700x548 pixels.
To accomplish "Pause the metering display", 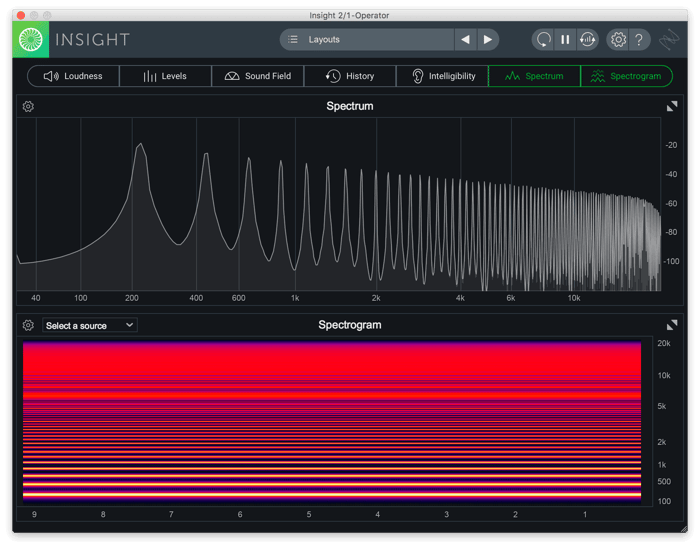I will tap(565, 40).
